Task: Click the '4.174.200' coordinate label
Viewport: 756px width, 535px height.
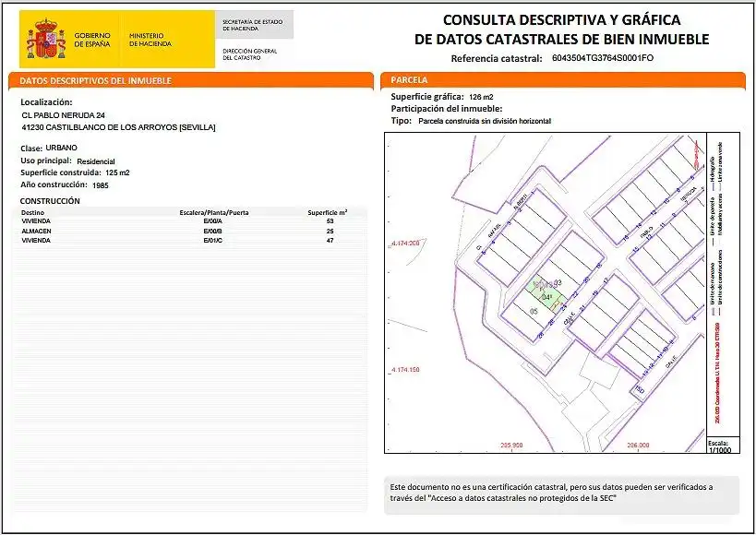Action: [405, 244]
